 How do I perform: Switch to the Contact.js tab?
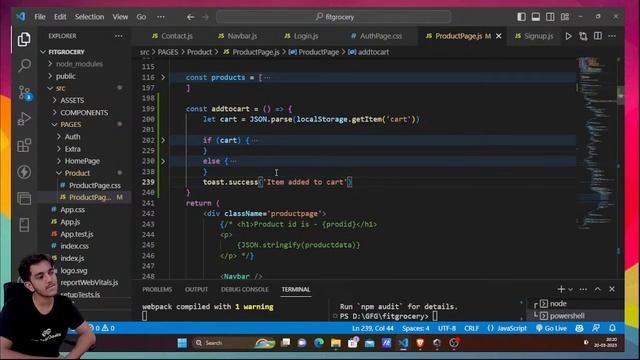click(x=172, y=36)
